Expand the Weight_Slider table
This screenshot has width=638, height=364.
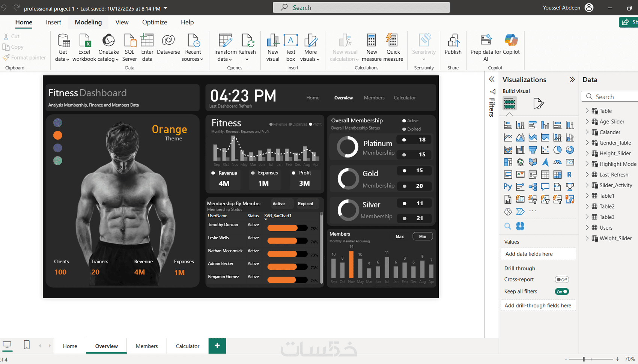(x=587, y=238)
